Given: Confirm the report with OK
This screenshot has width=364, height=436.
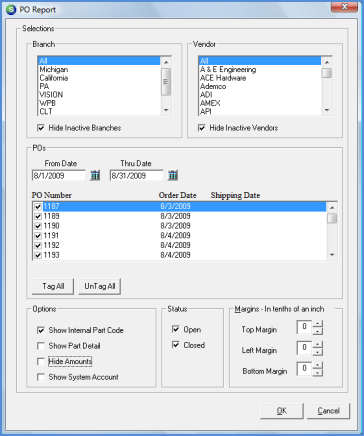Looking at the screenshot, I should [x=282, y=411].
